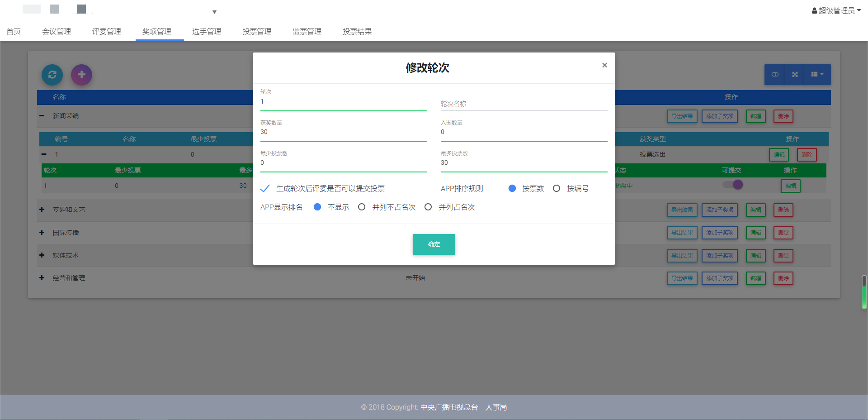Click 导出结果 for 新闻采编
868x420 pixels.
682,116
